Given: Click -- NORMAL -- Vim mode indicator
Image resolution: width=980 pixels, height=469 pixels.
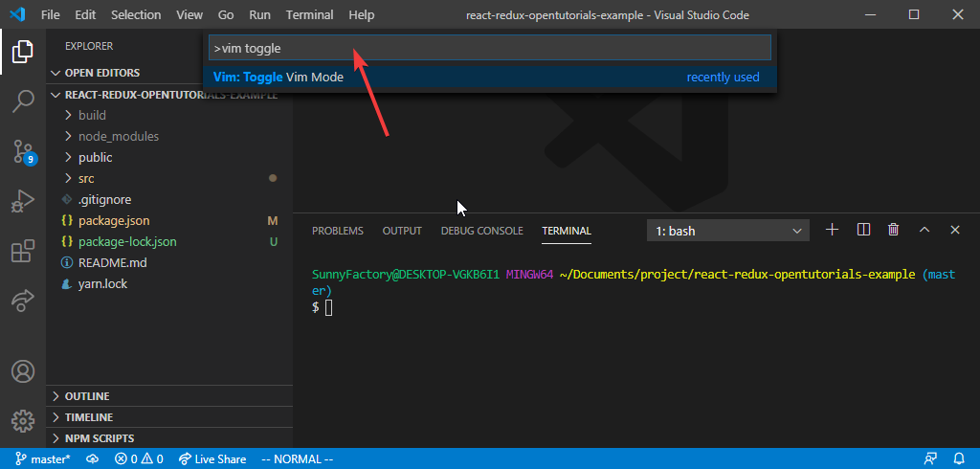Looking at the screenshot, I should point(297,459).
